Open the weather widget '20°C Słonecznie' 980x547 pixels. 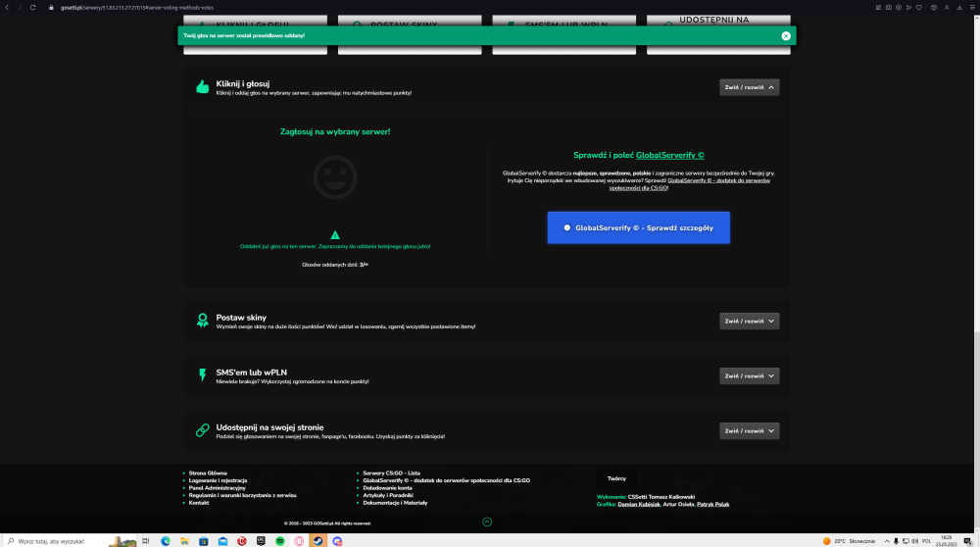[849, 541]
